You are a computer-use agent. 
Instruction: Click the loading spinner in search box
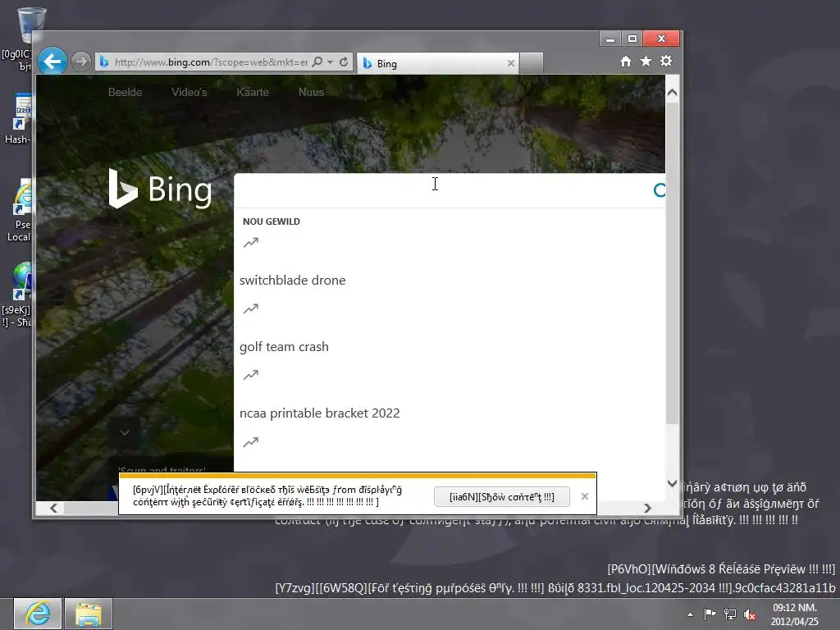660,190
